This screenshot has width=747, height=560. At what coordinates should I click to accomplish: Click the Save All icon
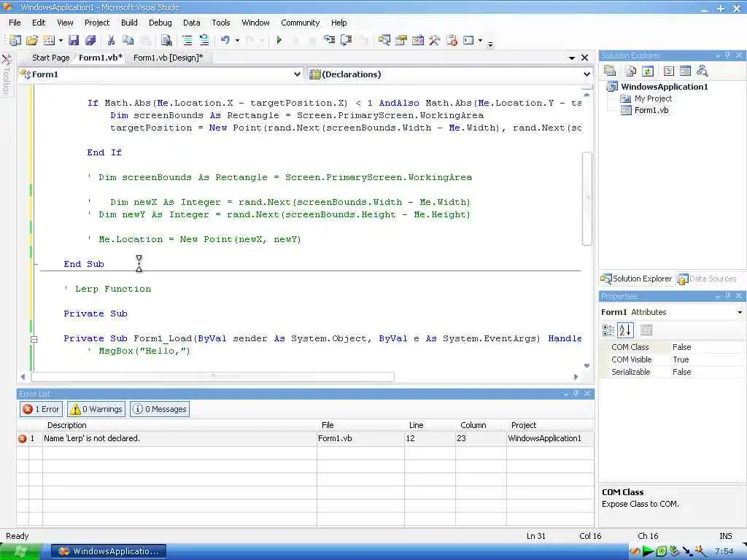90,41
